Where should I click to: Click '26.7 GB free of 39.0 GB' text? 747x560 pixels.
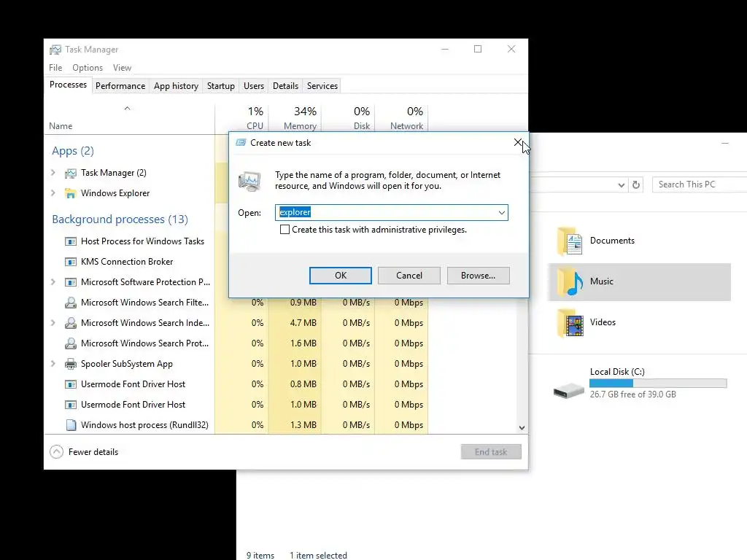632,394
